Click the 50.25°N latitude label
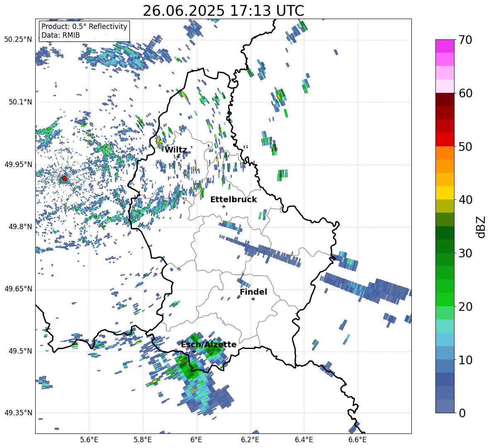491x448 pixels. pyautogui.click(x=18, y=39)
